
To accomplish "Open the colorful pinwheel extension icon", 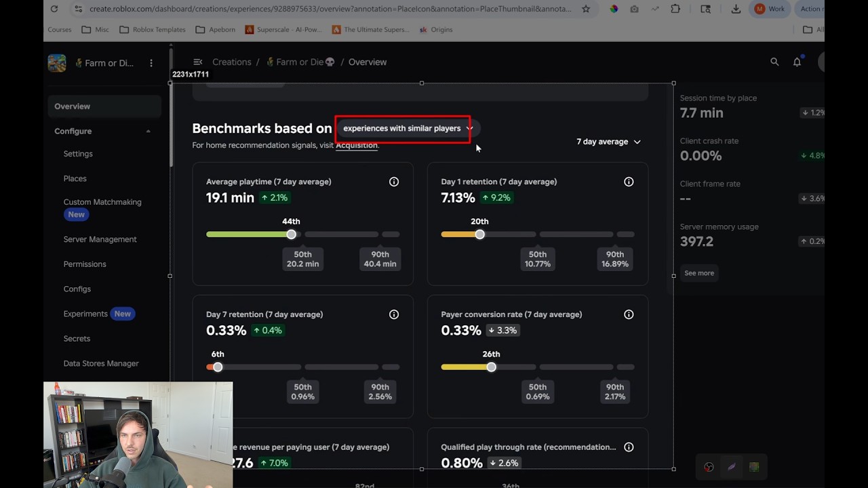I will coord(614,9).
